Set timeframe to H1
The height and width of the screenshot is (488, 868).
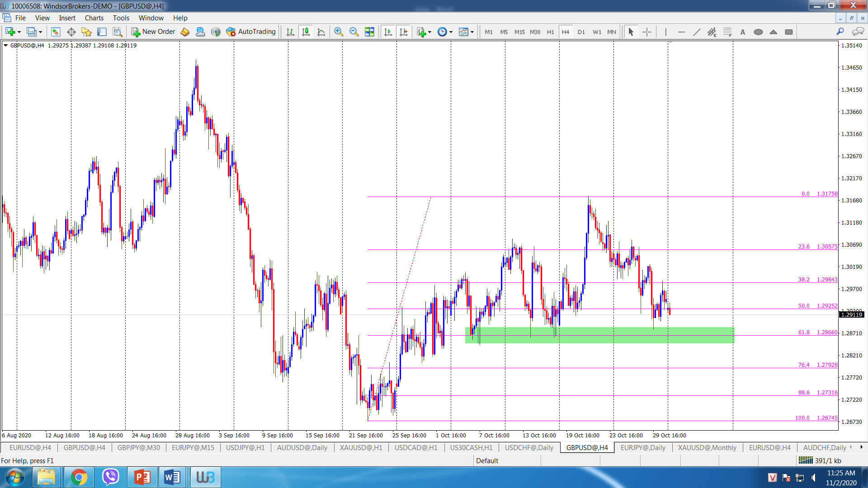click(x=550, y=32)
